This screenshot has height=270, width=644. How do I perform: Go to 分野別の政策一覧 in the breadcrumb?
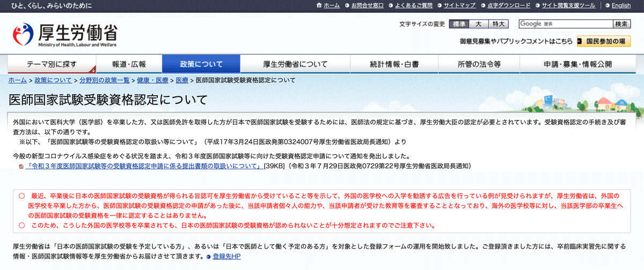pos(105,80)
